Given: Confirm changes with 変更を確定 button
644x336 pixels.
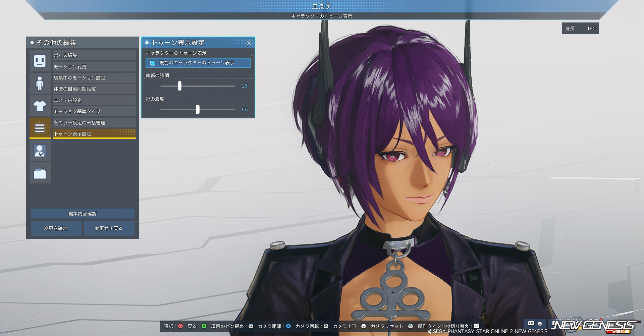Looking at the screenshot, I should click(x=56, y=228).
